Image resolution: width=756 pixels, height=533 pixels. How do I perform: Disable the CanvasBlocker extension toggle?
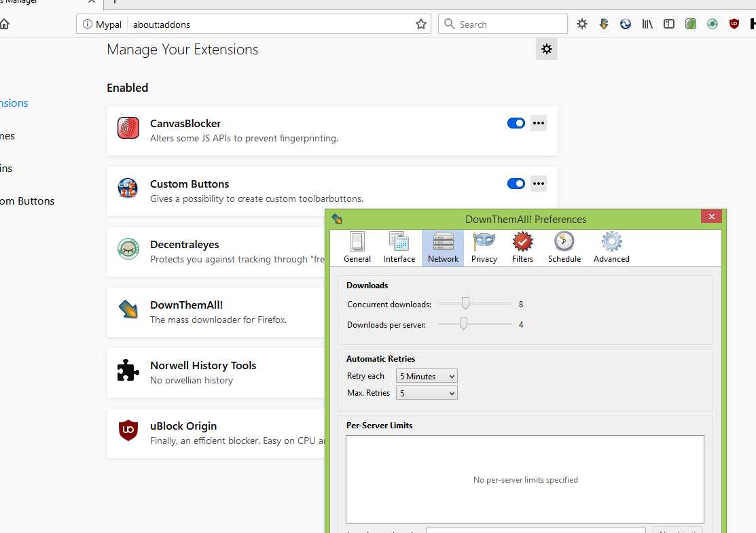(x=516, y=123)
